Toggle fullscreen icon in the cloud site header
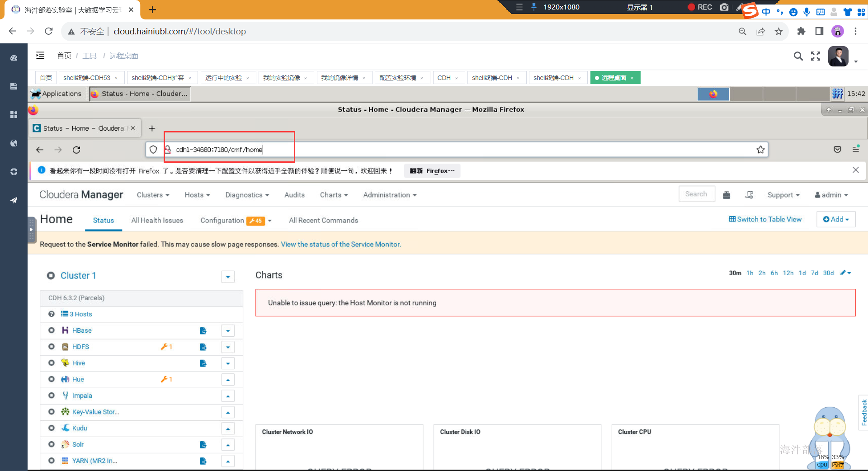868x471 pixels. 816,56
